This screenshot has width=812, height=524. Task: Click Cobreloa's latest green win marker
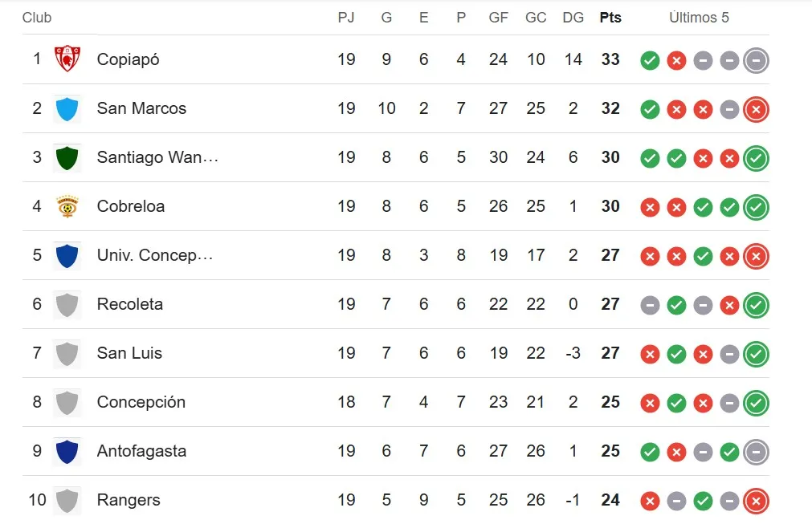tap(756, 206)
